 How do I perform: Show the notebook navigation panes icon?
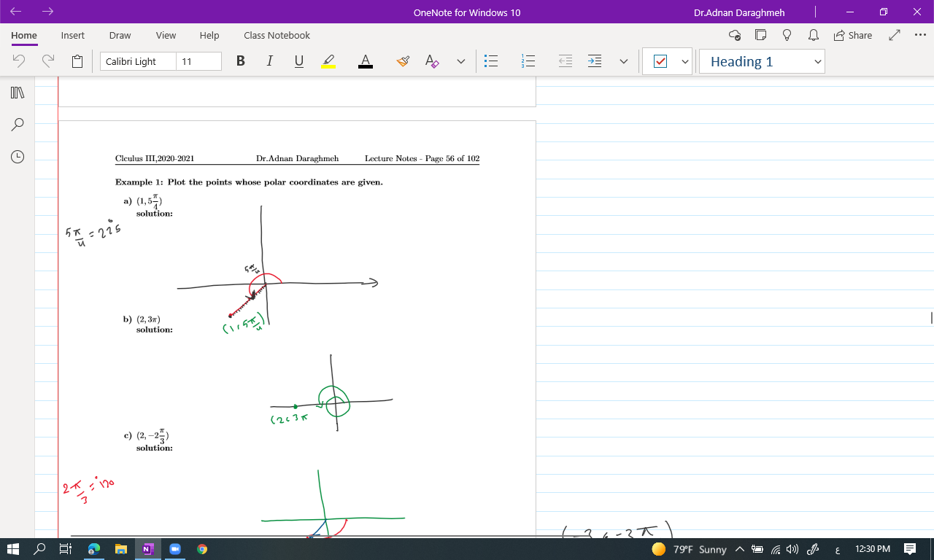pos(18,93)
